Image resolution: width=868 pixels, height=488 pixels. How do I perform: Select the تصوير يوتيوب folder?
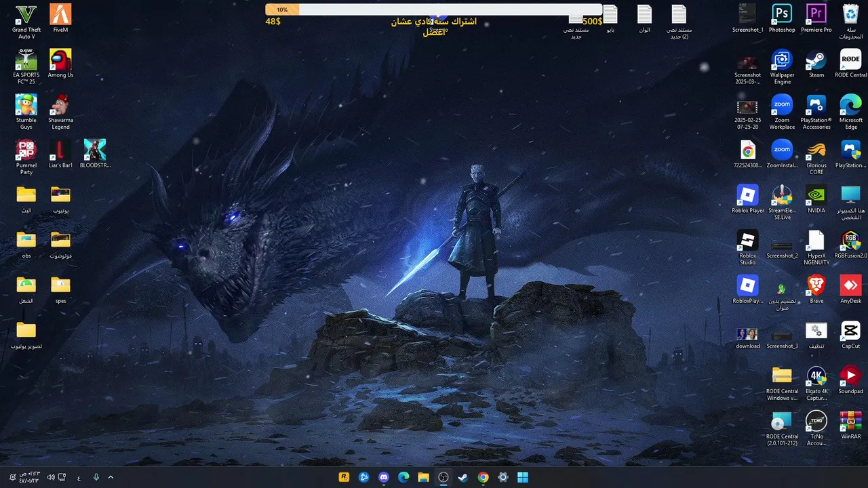(x=26, y=335)
